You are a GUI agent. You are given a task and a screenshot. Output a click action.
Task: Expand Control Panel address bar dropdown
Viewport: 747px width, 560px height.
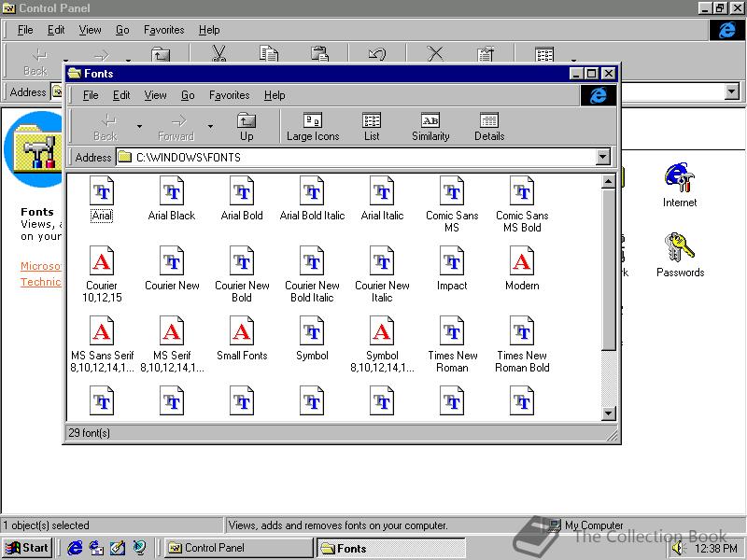[x=731, y=91]
